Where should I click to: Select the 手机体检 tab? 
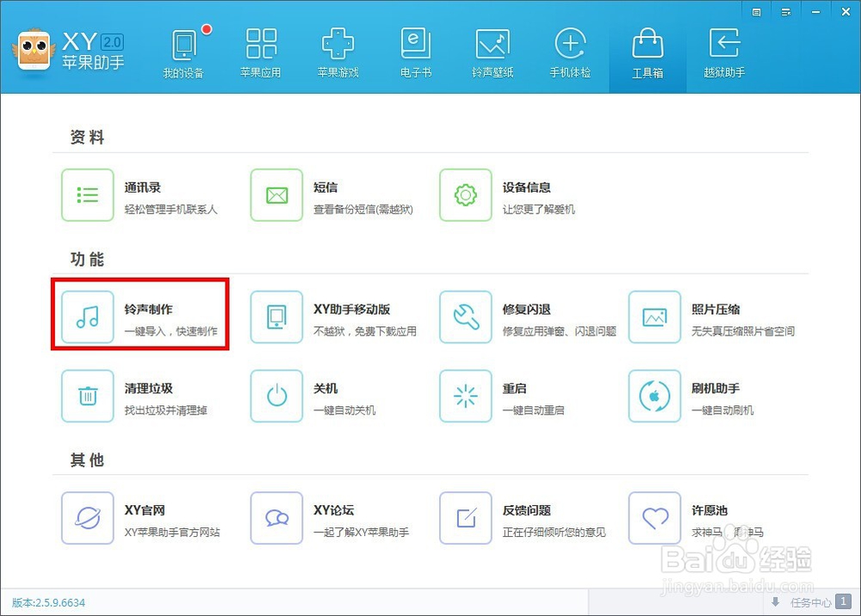[x=570, y=53]
